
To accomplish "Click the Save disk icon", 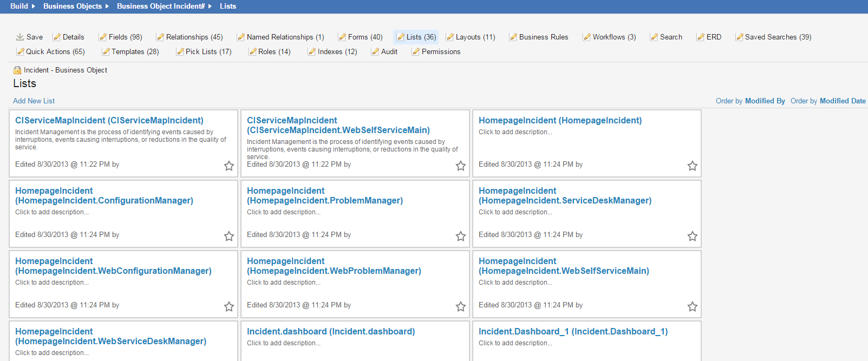I will (20, 37).
